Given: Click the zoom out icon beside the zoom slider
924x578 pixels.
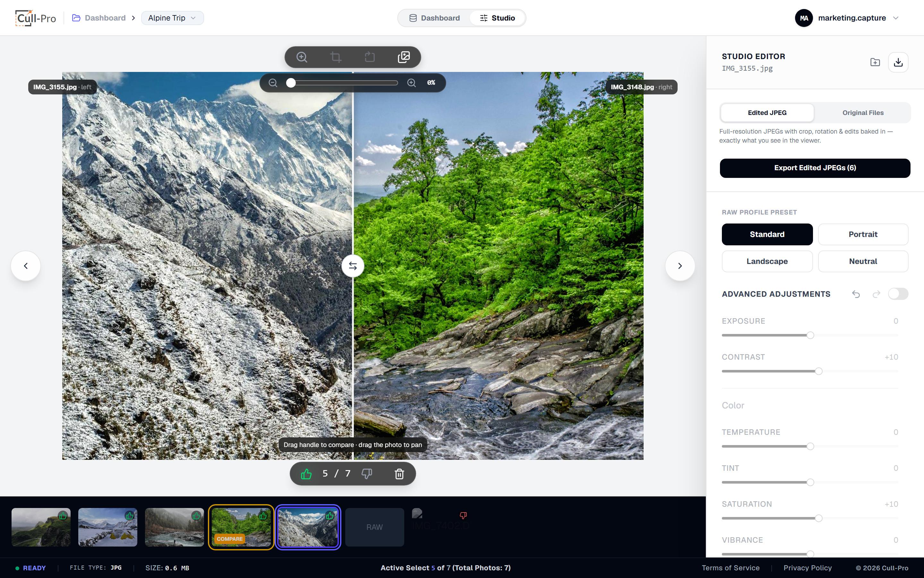Looking at the screenshot, I should click(x=273, y=83).
